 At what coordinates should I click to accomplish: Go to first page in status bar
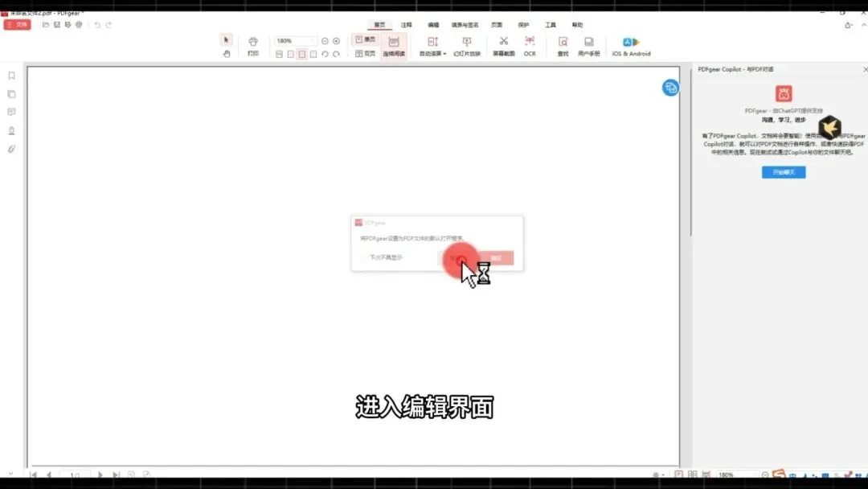pyautogui.click(x=34, y=475)
